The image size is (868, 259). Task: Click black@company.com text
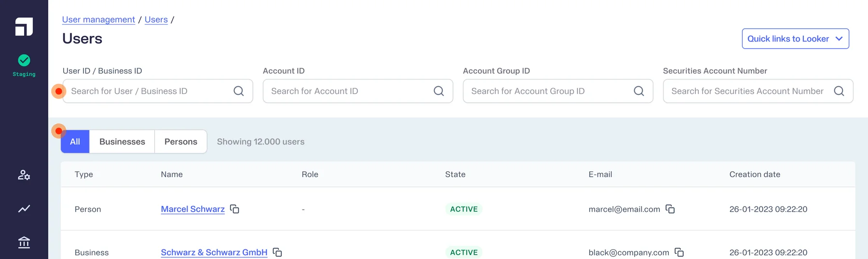click(x=629, y=252)
